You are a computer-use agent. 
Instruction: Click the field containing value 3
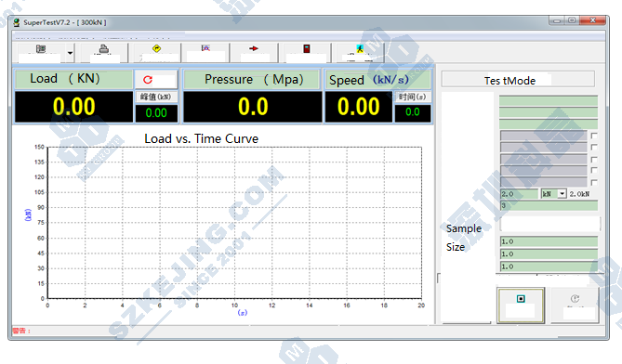tap(549, 205)
